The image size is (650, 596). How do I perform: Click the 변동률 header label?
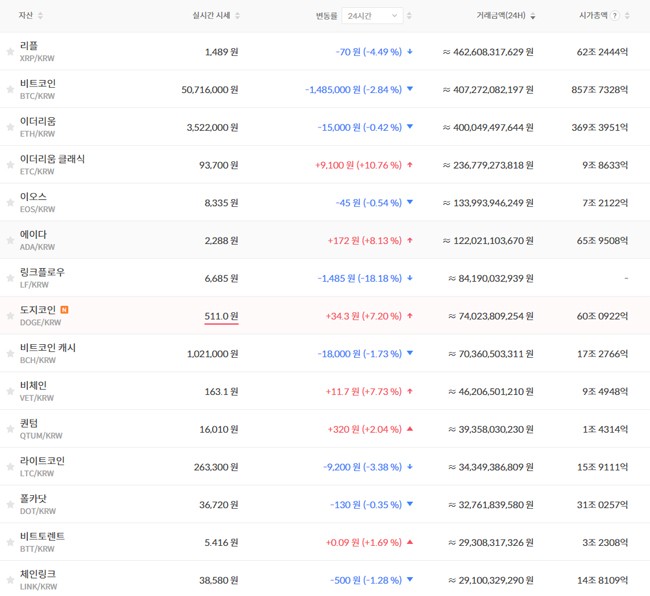click(x=326, y=16)
